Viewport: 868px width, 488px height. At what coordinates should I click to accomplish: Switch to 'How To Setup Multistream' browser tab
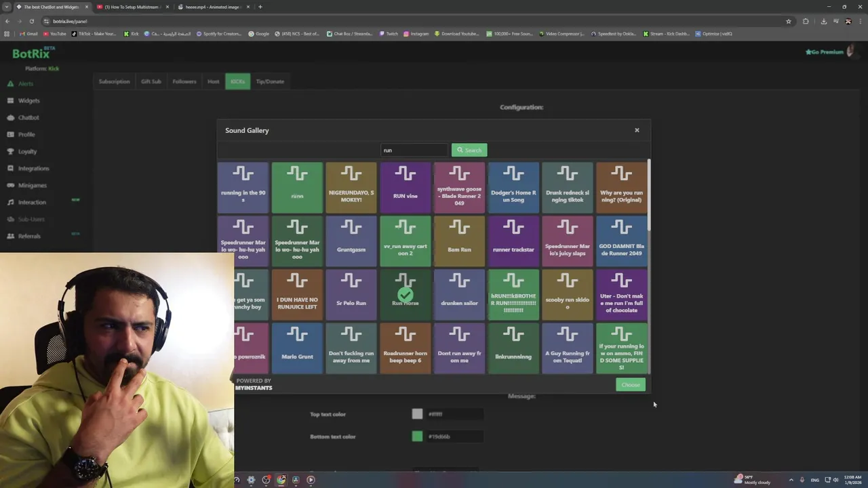click(132, 7)
